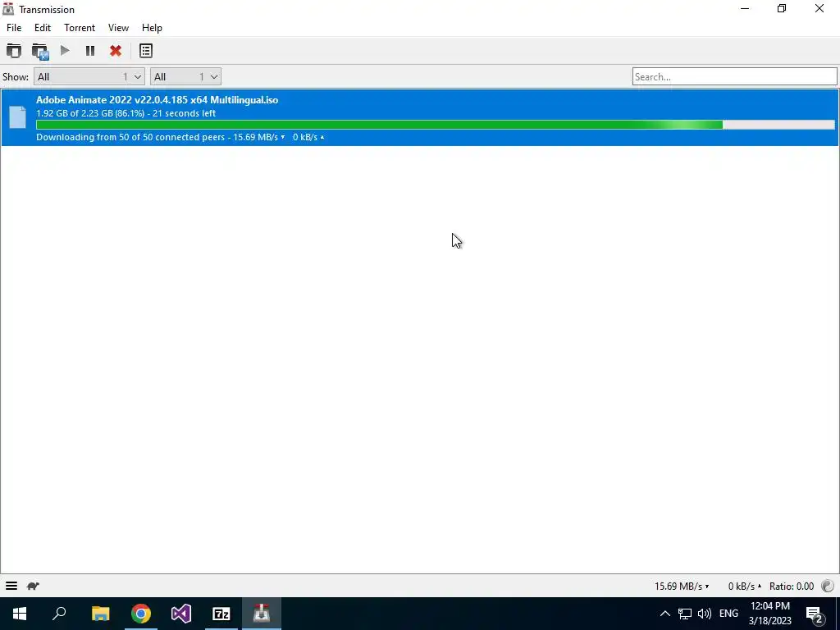The height and width of the screenshot is (630, 840).
Task: Pause the torrent with the pause icon
Action: (90, 51)
